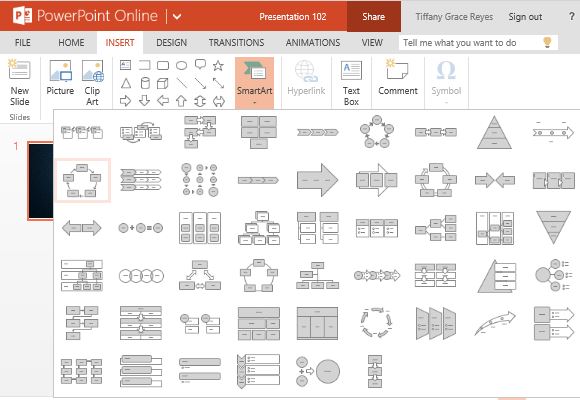Click the PowerPoint Online logo

[23, 16]
